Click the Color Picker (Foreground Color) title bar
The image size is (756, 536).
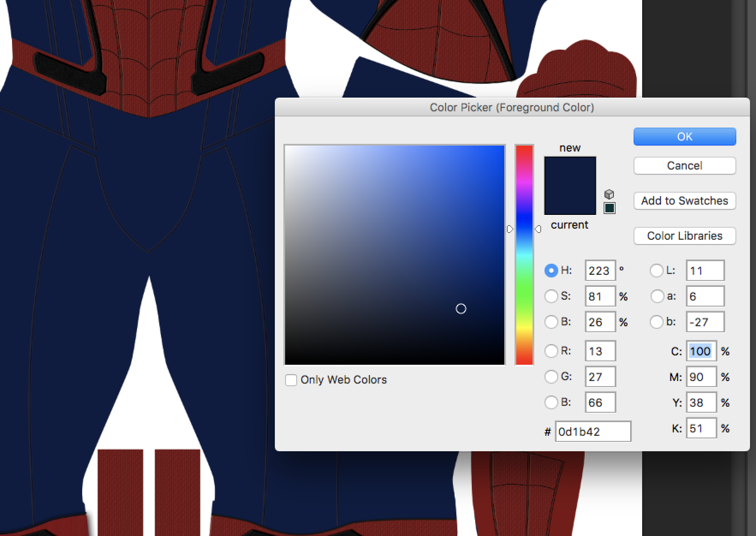(x=512, y=107)
